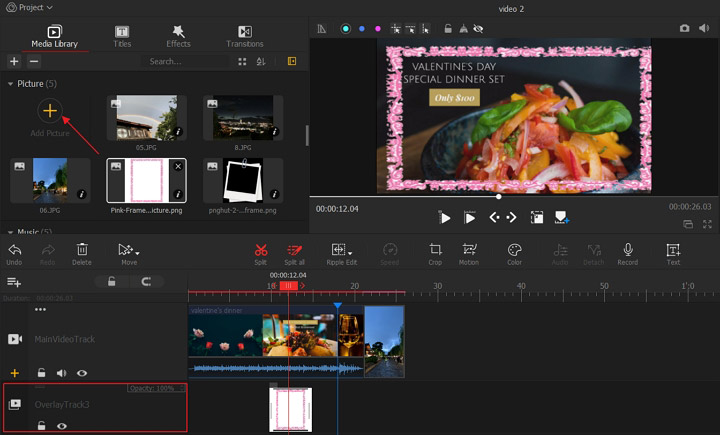Click the Split scissors tool
Image resolution: width=720 pixels, height=435 pixels.
point(260,250)
